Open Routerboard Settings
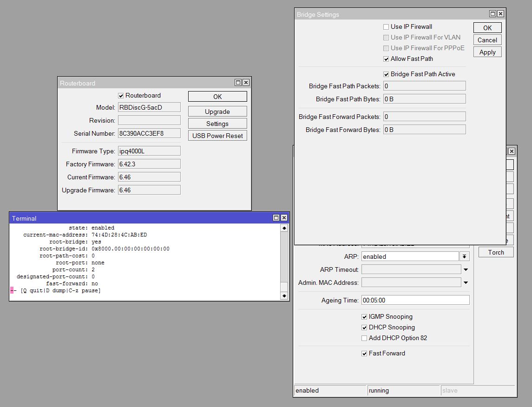 tap(217, 124)
